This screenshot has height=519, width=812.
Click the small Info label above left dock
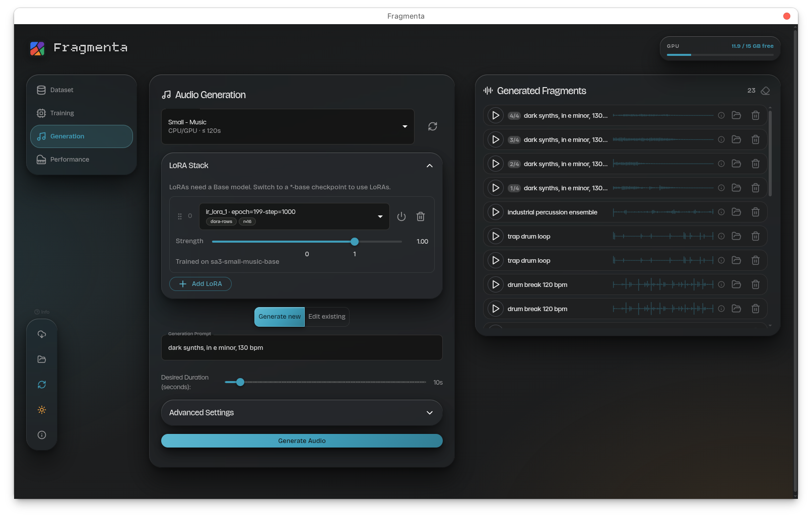point(42,312)
